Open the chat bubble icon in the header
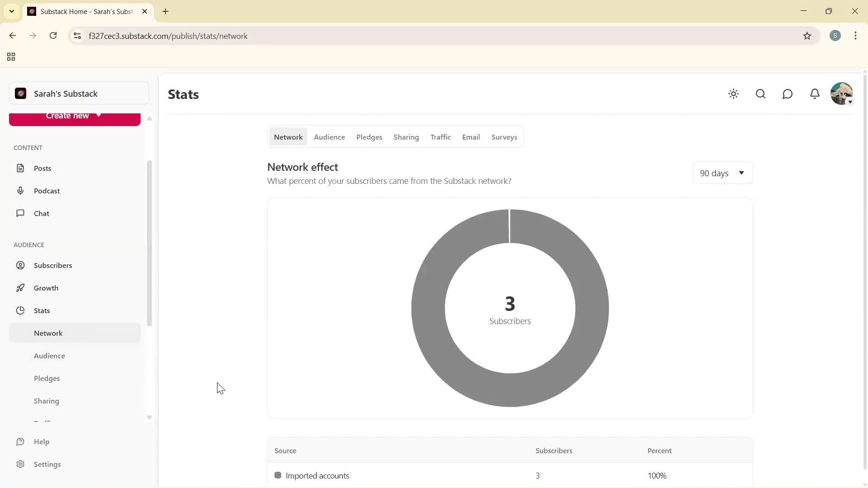 click(787, 94)
